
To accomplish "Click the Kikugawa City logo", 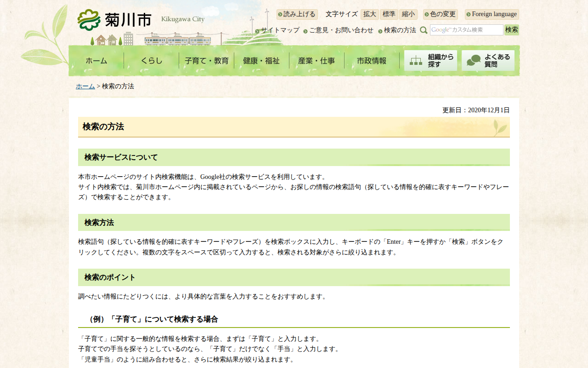I will 141,20.
